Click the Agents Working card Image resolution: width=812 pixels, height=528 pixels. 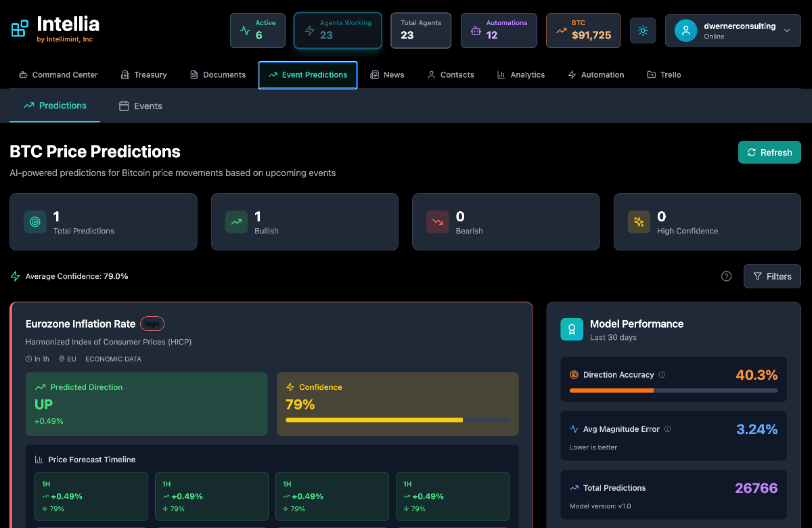click(x=338, y=30)
